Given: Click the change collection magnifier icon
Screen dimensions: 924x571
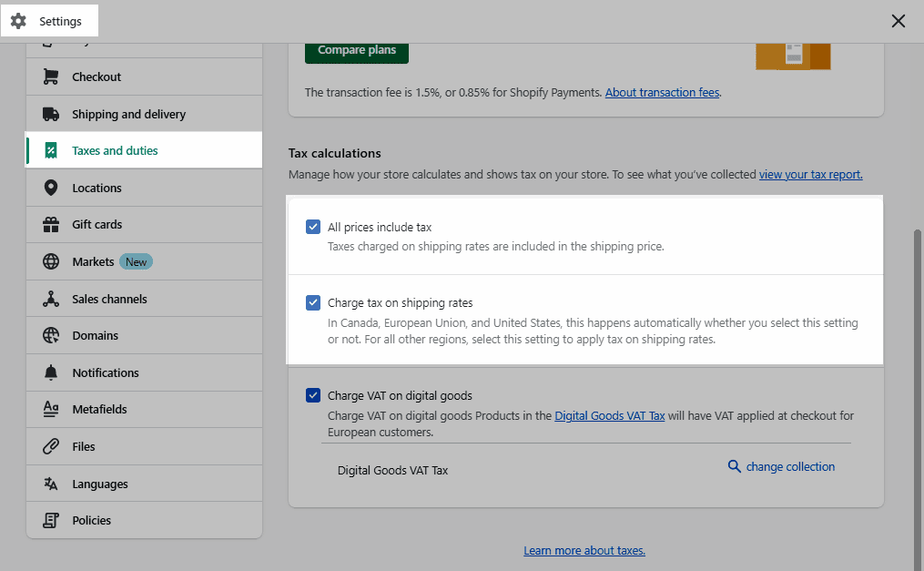Looking at the screenshot, I should 734,466.
